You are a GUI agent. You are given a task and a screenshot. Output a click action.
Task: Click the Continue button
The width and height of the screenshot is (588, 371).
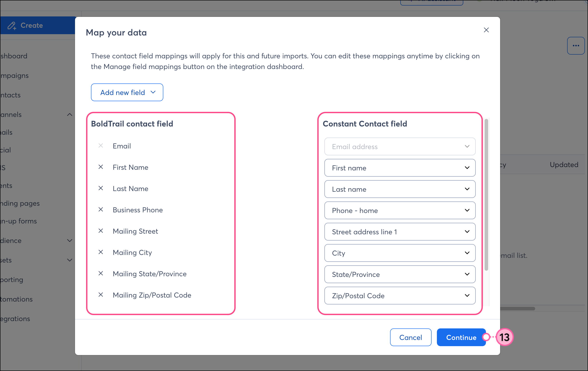click(x=461, y=337)
